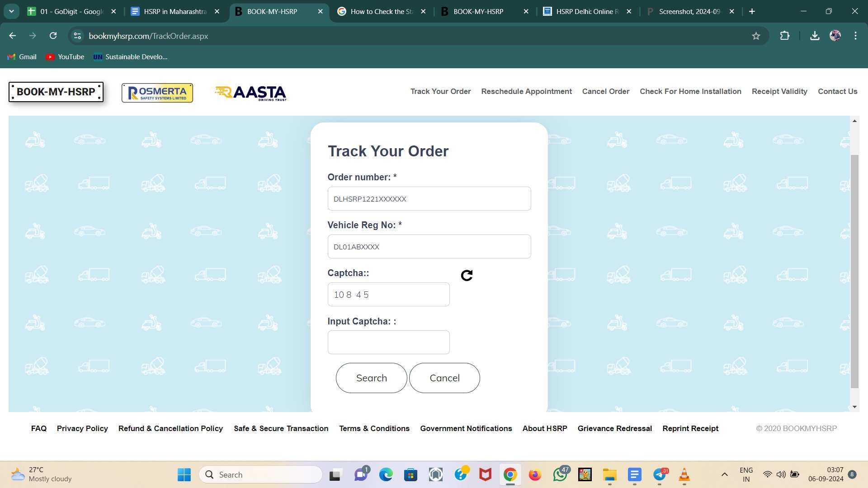Click the Cancel Order navigation link

[x=606, y=92]
